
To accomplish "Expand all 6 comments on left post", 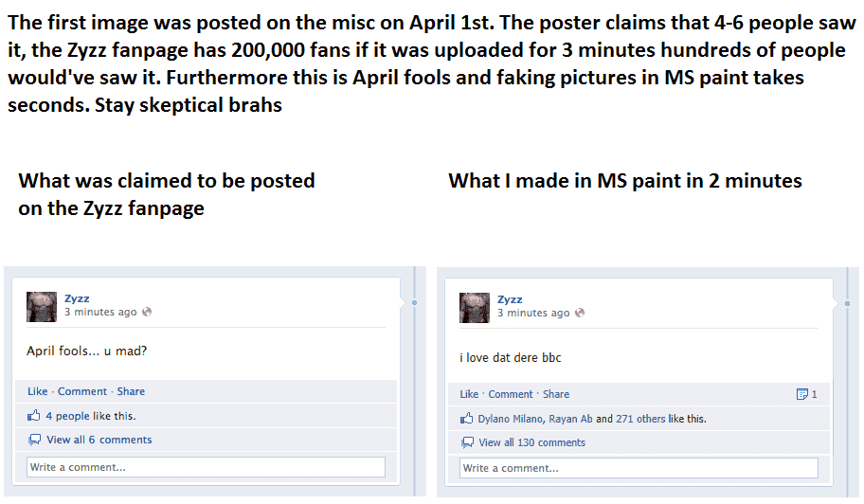I will (99, 440).
